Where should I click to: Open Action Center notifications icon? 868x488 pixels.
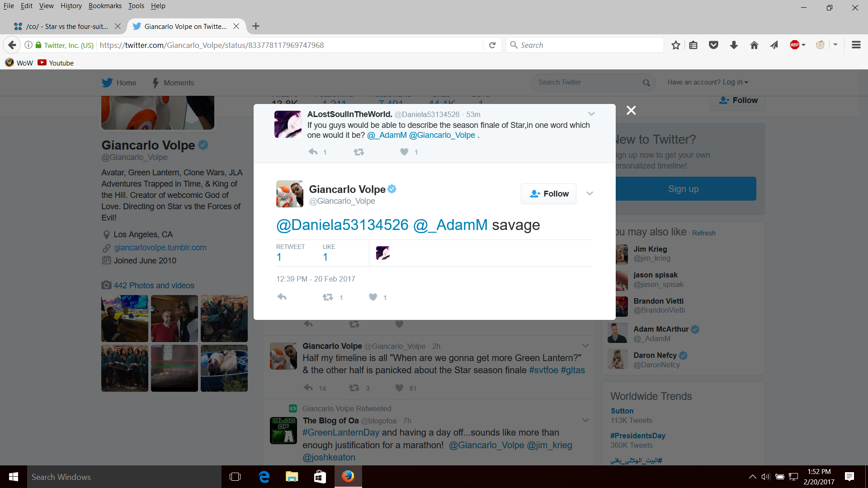[x=849, y=477]
